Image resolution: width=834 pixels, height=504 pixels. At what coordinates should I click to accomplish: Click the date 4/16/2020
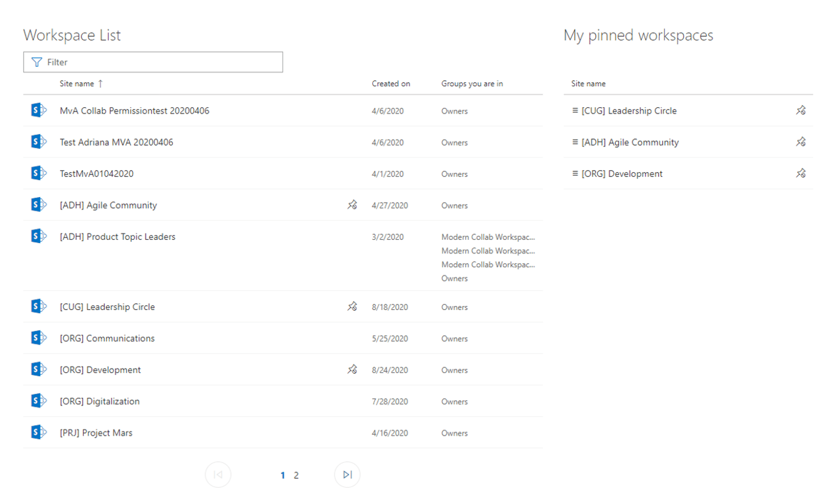(x=390, y=433)
